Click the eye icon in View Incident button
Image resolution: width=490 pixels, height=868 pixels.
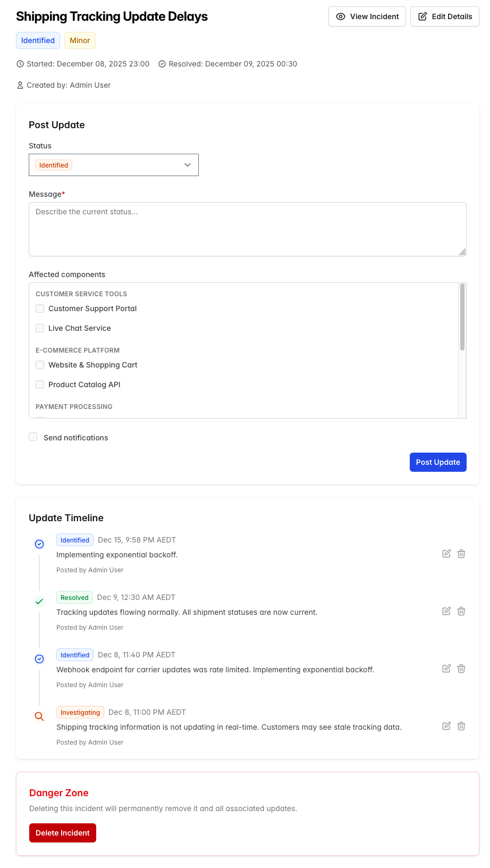(341, 16)
